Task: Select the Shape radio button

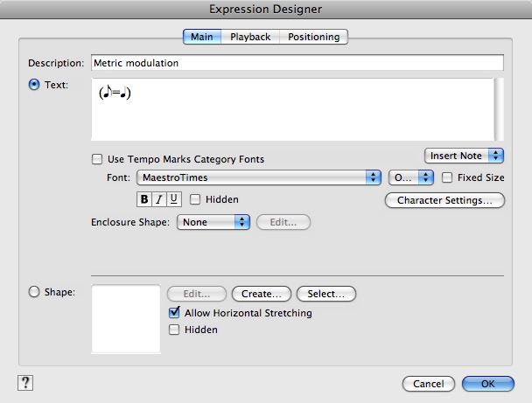Action: pyautogui.click(x=34, y=292)
